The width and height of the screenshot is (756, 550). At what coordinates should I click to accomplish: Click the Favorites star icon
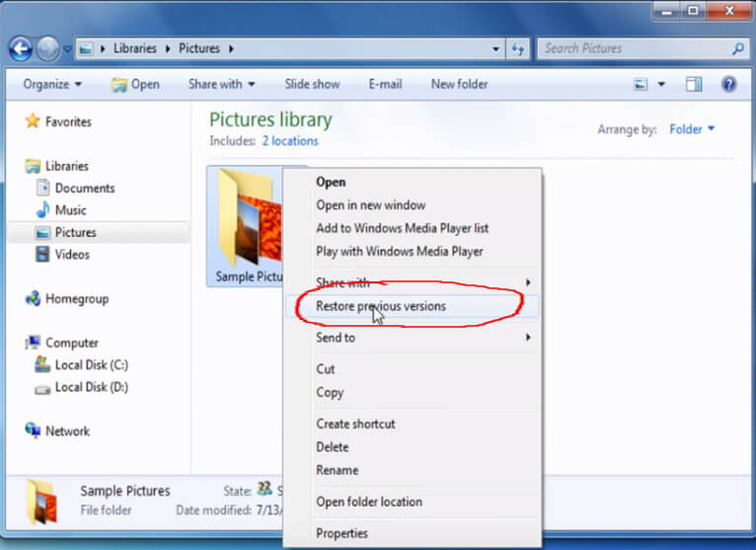33,121
